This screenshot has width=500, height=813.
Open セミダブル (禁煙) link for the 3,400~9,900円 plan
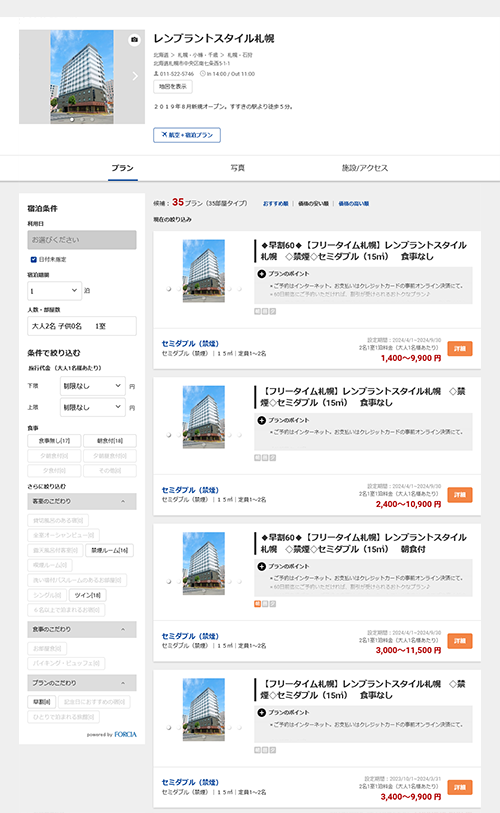click(x=190, y=782)
